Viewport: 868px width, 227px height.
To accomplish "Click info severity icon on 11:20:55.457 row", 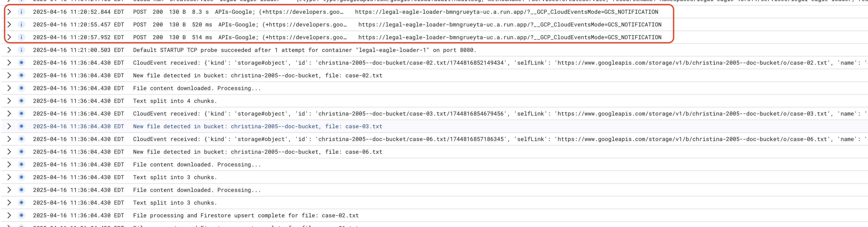I will pyautogui.click(x=21, y=24).
